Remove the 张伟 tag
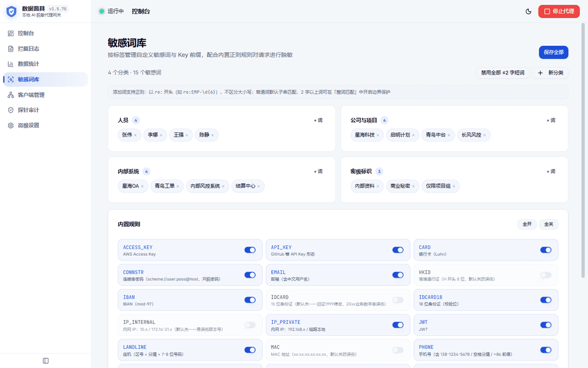Viewport: 588px width, 368px height. pyautogui.click(x=136, y=135)
